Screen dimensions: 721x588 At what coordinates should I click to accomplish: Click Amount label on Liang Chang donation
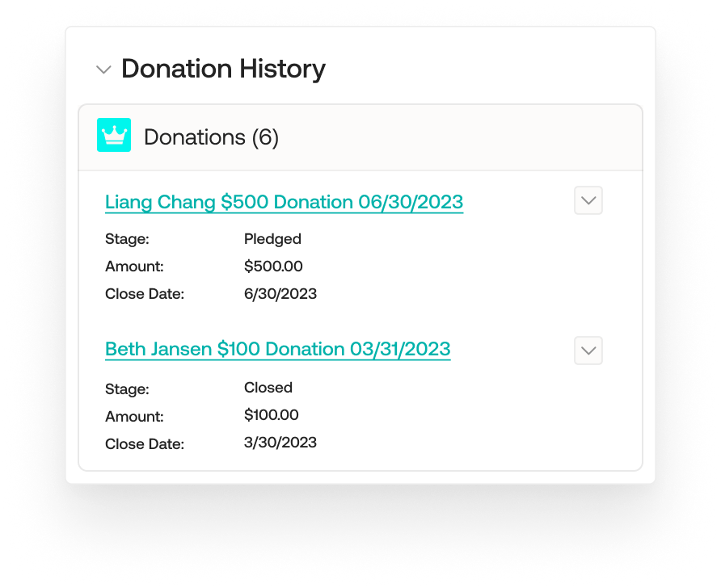click(x=134, y=267)
